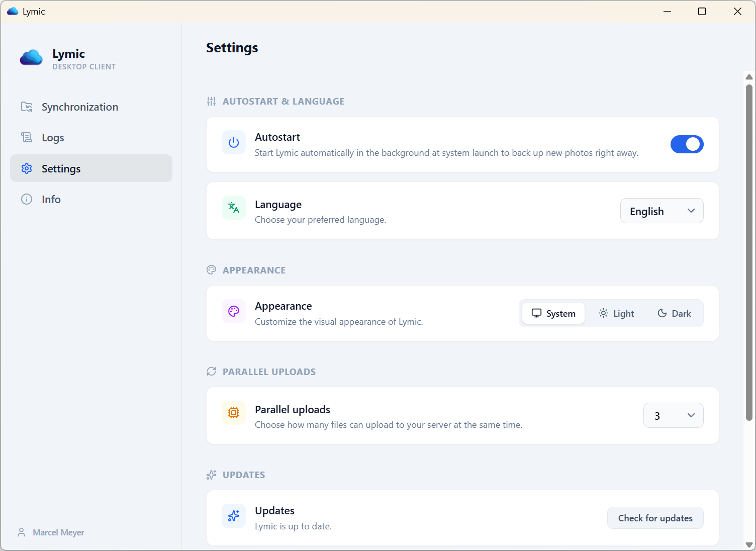Image resolution: width=756 pixels, height=551 pixels.
Task: Click the Info circle icon
Action: pos(27,199)
